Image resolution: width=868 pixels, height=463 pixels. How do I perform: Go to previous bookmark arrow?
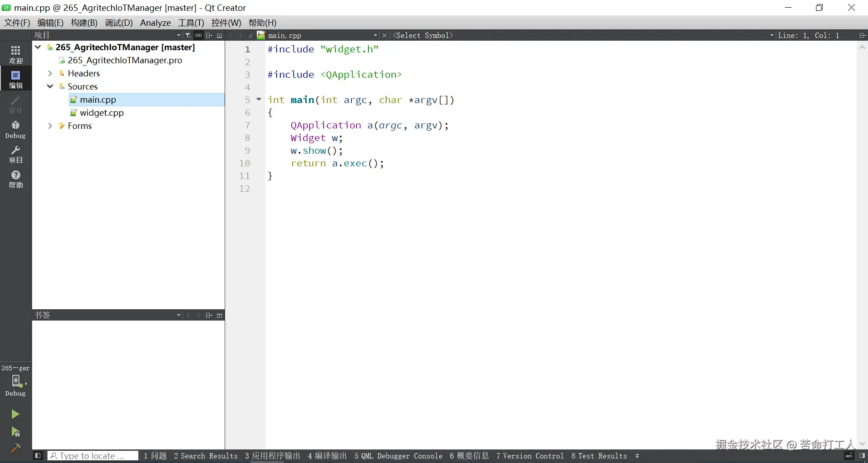click(x=189, y=315)
